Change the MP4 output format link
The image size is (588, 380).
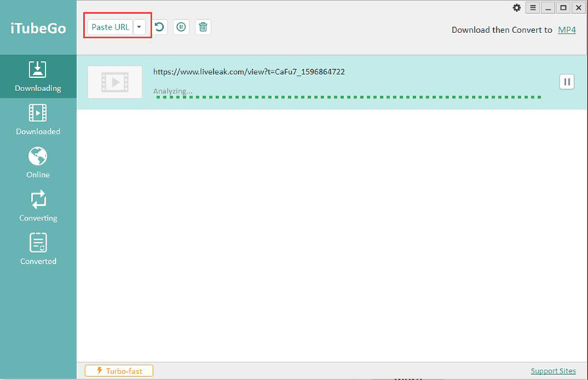tap(567, 30)
